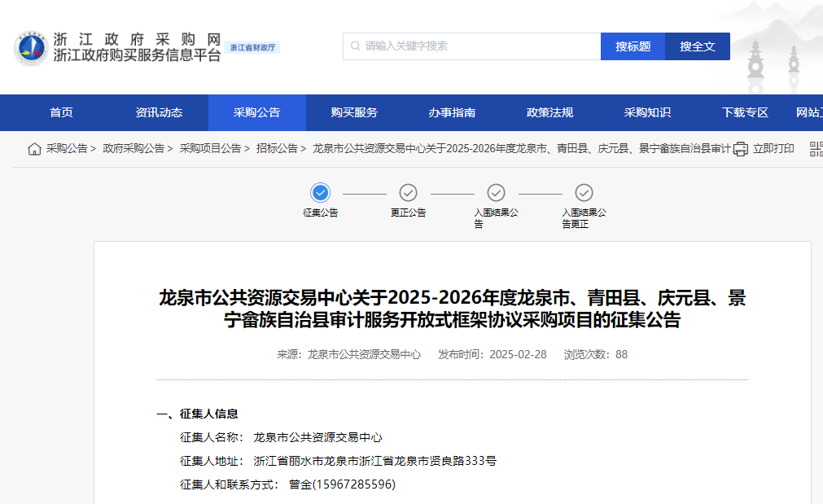Switch to the 政策法规 menu item

pyautogui.click(x=551, y=112)
